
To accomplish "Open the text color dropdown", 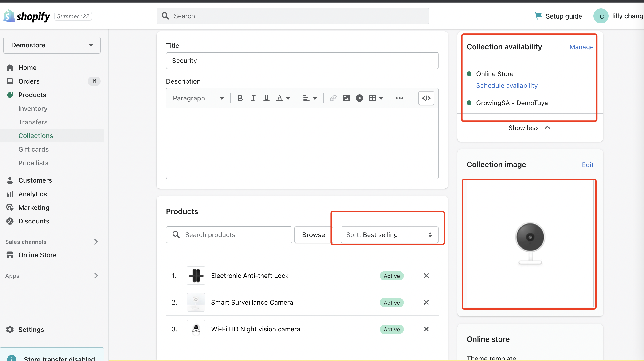I will click(283, 98).
